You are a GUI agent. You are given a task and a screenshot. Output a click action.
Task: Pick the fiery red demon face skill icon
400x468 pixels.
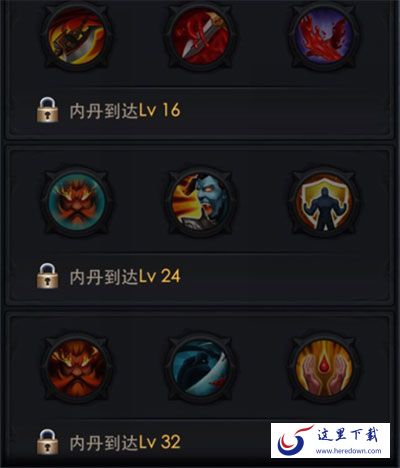77,367
